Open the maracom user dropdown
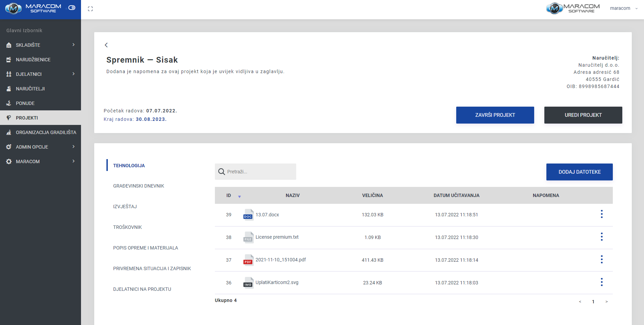644x325 pixels. point(623,8)
